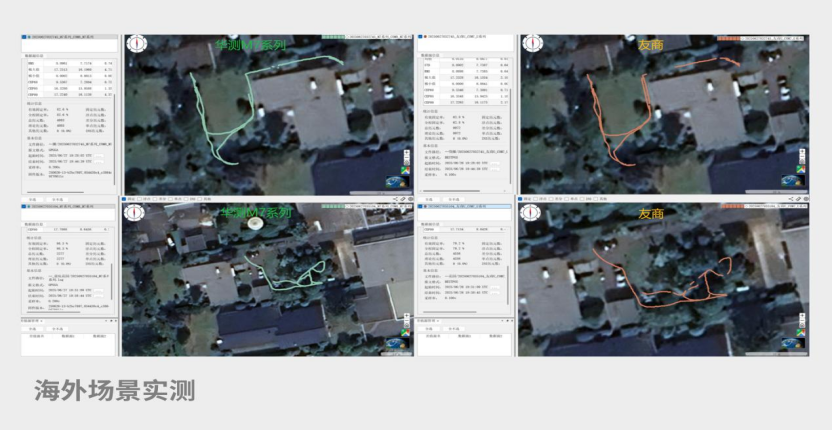
Task: Open the earth imagery thumbnail on lower 友商 map
Action: [793, 345]
